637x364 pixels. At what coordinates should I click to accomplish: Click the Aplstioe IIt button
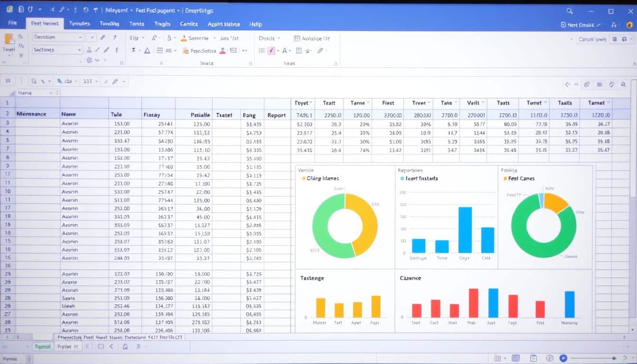(x=312, y=38)
